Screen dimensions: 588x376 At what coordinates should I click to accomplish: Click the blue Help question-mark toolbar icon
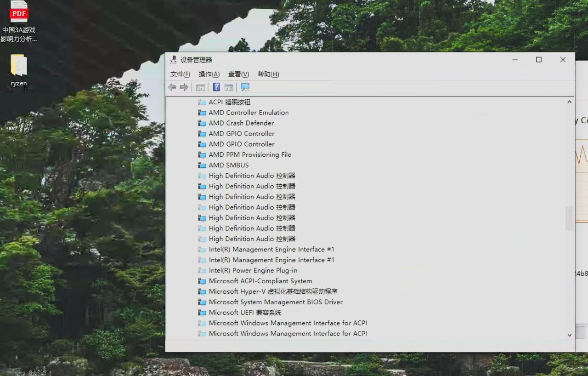[216, 87]
